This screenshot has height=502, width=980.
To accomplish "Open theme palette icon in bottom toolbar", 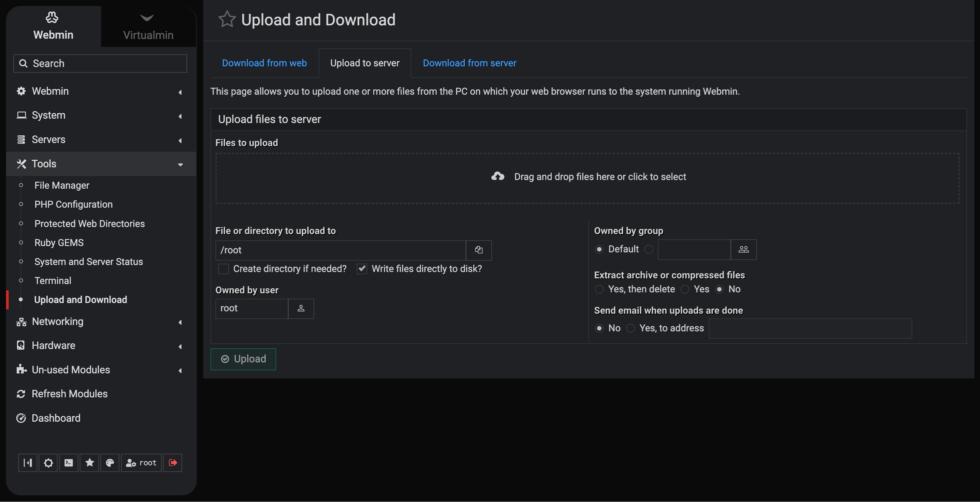I will 110,462.
